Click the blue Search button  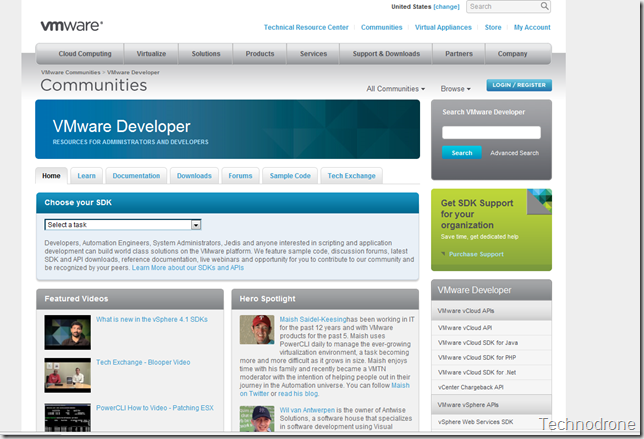(x=462, y=153)
